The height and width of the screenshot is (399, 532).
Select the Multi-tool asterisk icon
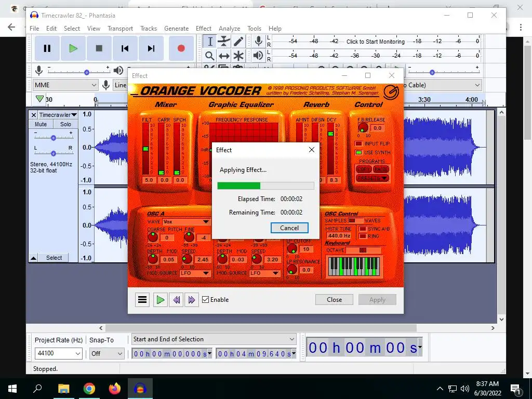tap(238, 56)
